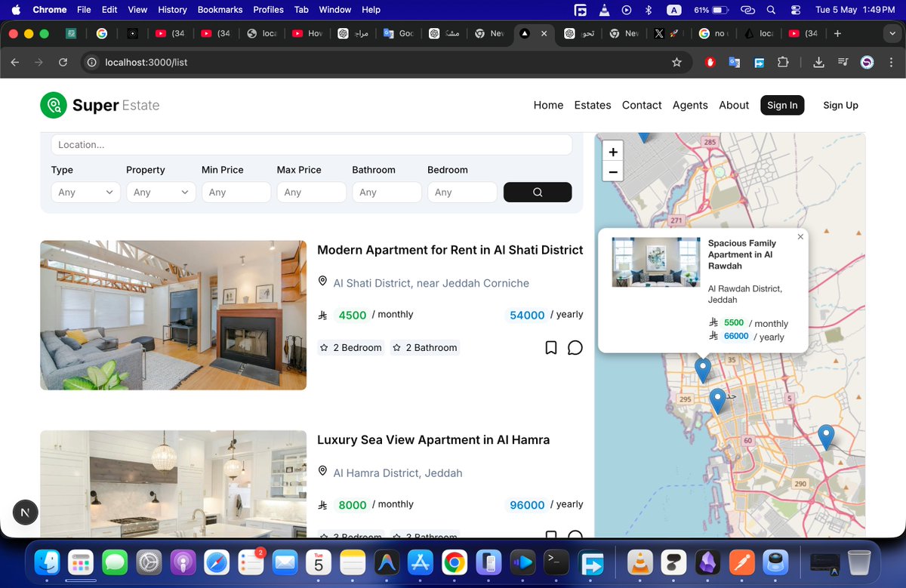Open Luxury Sea View Apartment in Al Hamra title
Screen dimensions: 906x588
coord(433,439)
